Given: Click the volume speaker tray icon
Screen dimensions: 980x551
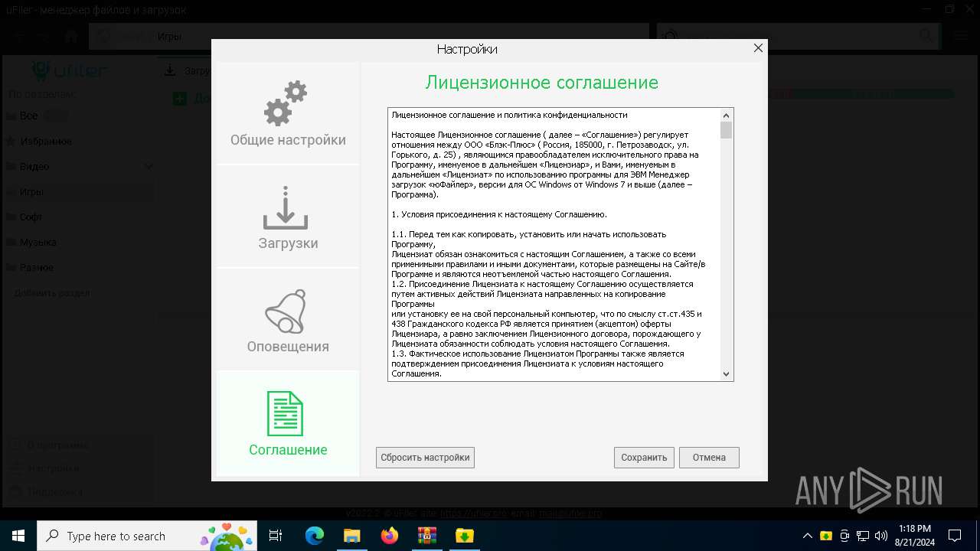Looking at the screenshot, I should (x=881, y=536).
